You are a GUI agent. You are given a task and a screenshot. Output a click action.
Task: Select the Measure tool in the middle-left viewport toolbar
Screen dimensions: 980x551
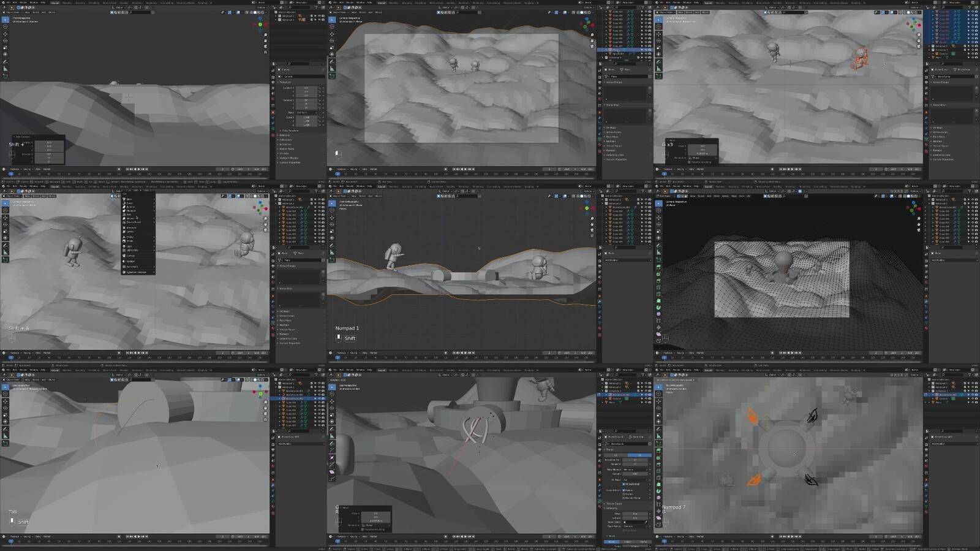pos(6,252)
